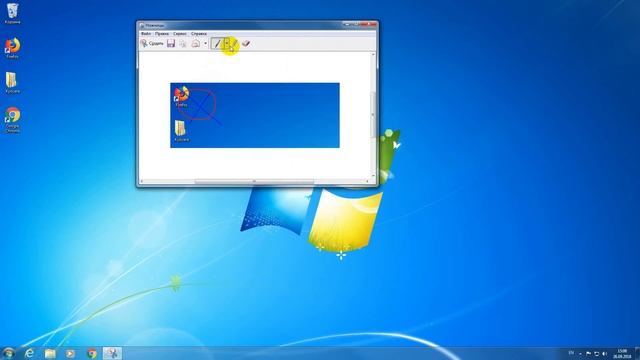Open Windows Media Player from the taskbar
640x360 pixels.
[x=70, y=353]
